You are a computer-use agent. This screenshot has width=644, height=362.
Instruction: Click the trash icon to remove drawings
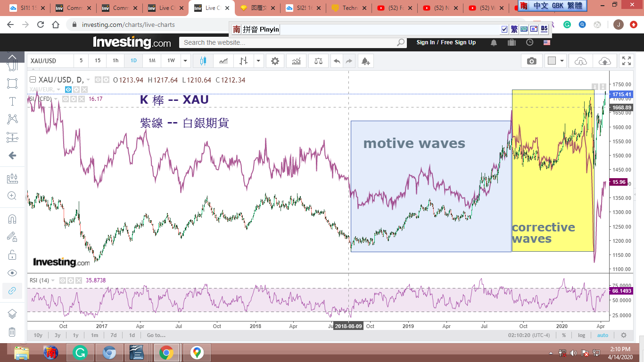point(12,332)
